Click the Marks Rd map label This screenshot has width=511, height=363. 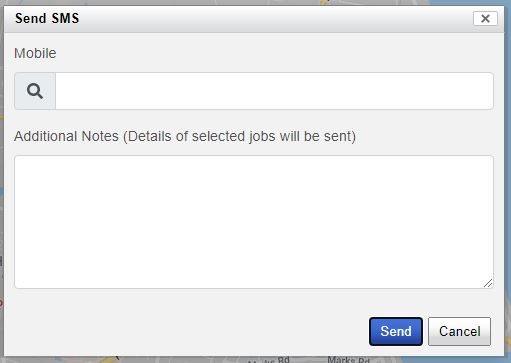click(x=348, y=360)
